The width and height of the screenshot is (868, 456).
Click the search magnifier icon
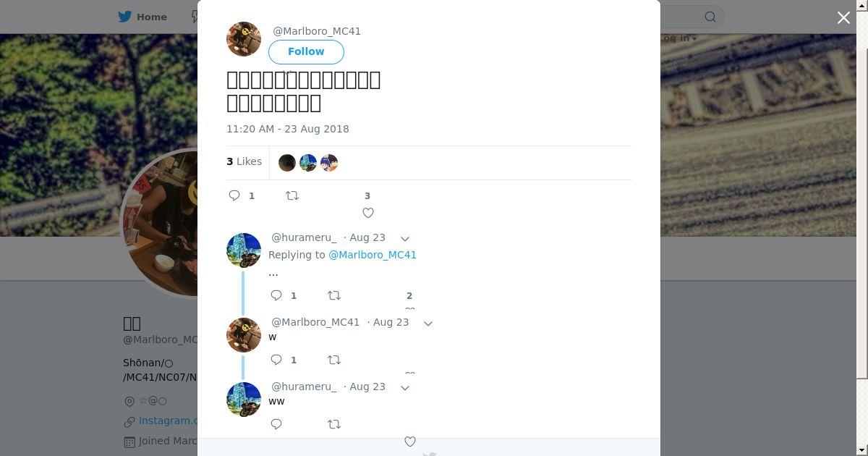710,17
